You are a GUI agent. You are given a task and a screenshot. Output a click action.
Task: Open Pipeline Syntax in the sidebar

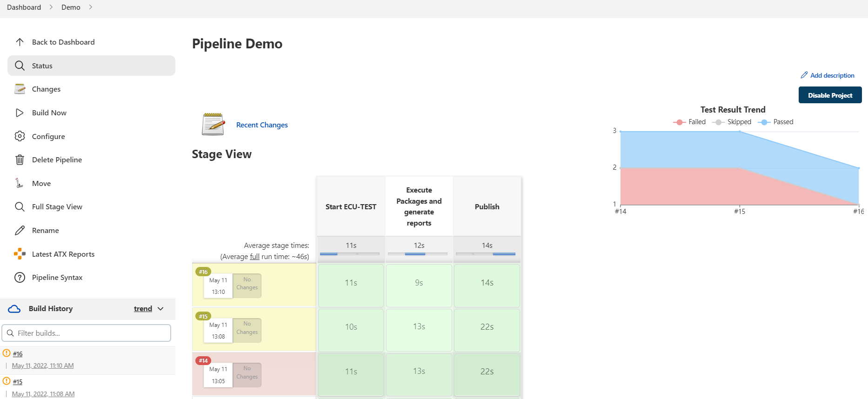[x=91, y=277]
